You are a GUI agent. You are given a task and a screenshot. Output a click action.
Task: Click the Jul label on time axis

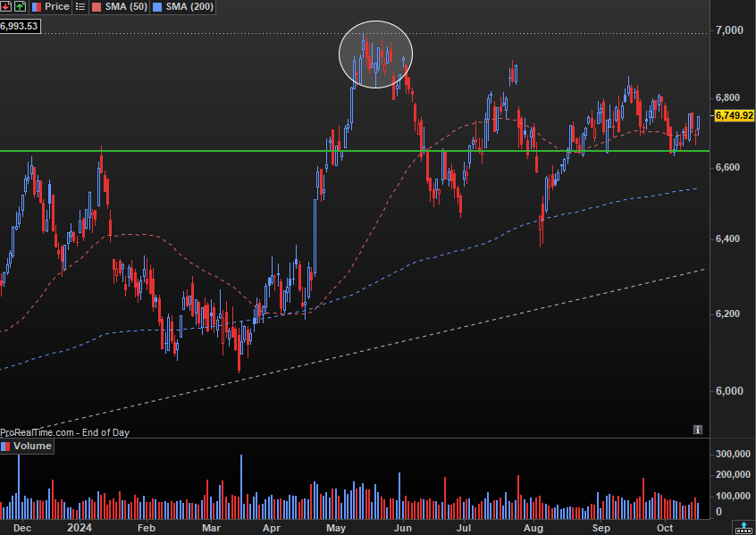coord(463,528)
